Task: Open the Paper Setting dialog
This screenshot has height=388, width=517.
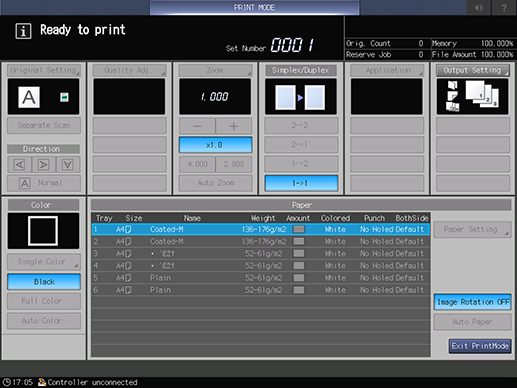Action: pyautogui.click(x=472, y=229)
